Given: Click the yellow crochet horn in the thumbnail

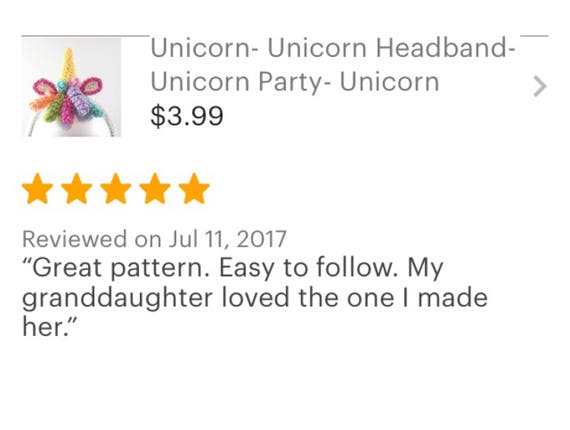Looking at the screenshot, I should click(x=68, y=64).
